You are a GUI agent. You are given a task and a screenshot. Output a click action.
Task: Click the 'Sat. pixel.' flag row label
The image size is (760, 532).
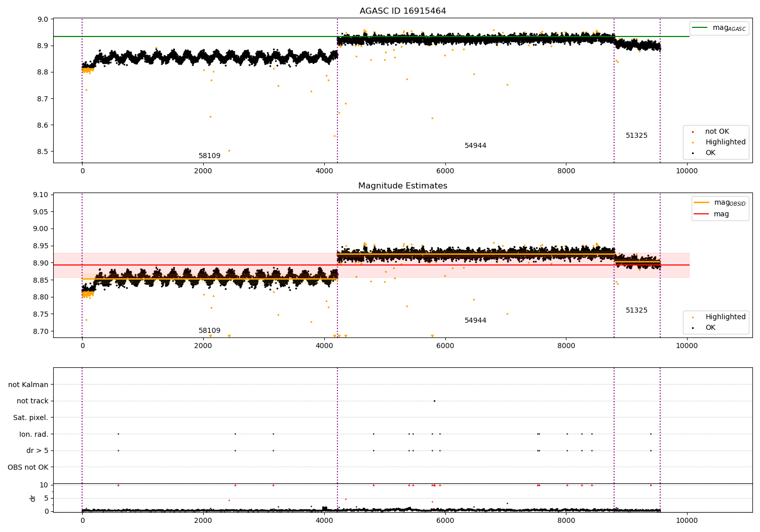pos(31,418)
